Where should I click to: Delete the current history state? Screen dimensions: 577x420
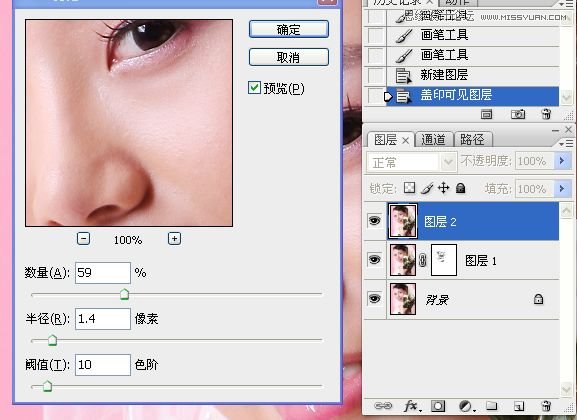click(546, 114)
